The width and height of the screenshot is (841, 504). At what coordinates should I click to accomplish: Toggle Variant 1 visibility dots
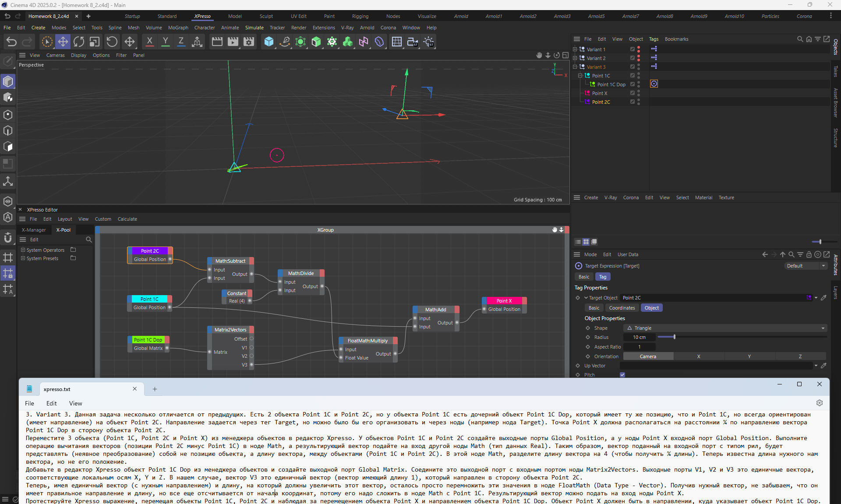[639, 49]
